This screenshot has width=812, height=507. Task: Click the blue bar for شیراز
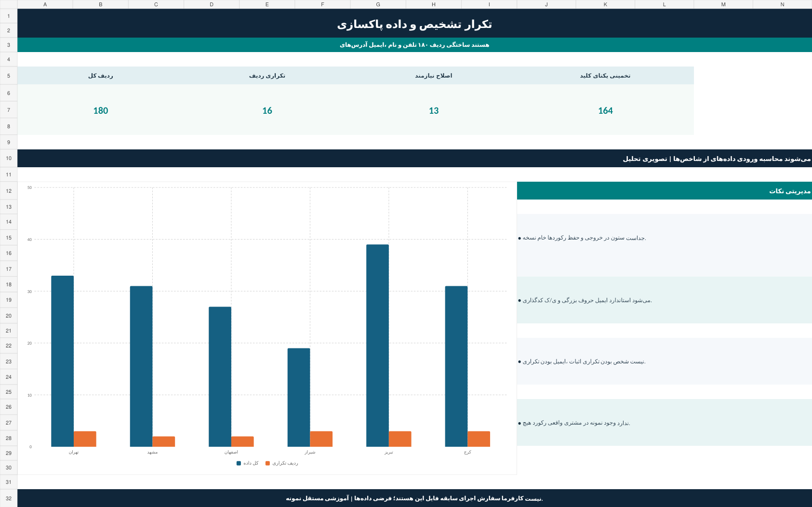pos(299,397)
